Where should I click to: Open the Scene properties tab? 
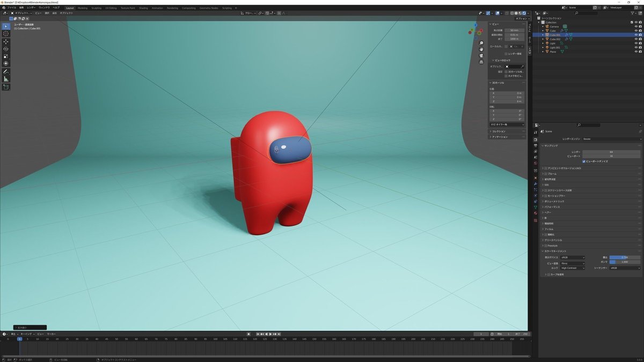(536, 157)
